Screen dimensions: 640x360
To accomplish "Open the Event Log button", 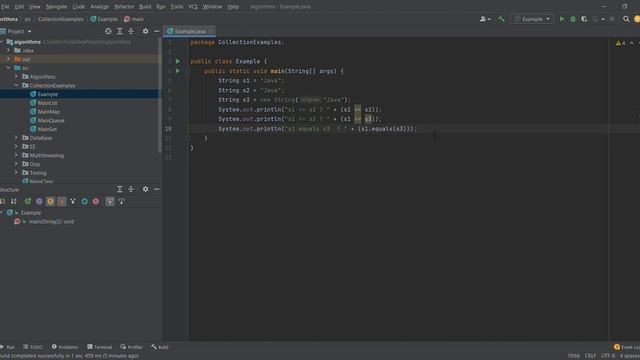I will 627,347.
